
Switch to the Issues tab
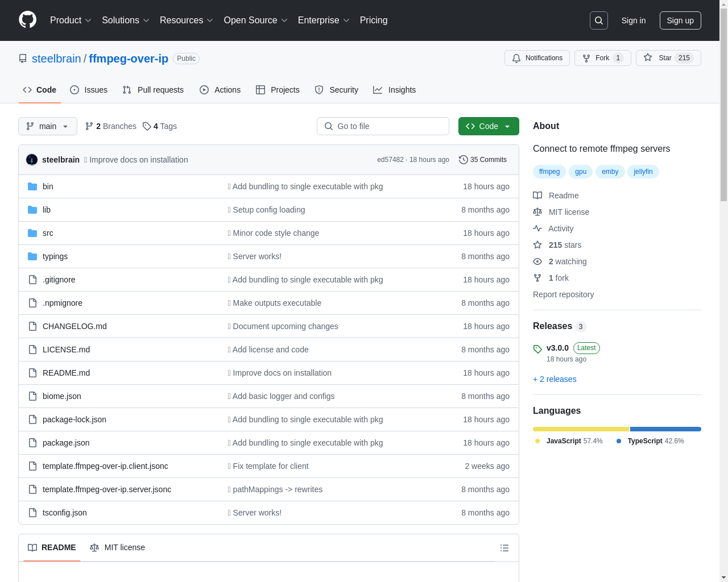coord(89,90)
